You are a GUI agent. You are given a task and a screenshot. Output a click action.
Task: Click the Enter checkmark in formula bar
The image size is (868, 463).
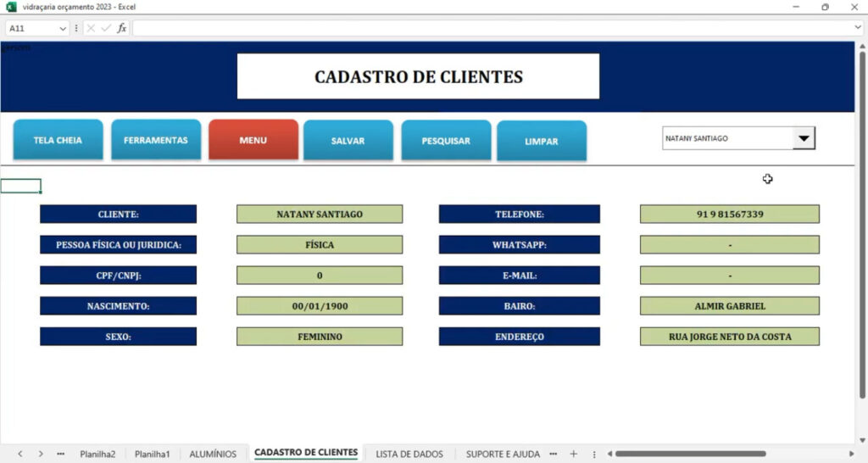pyautogui.click(x=106, y=28)
